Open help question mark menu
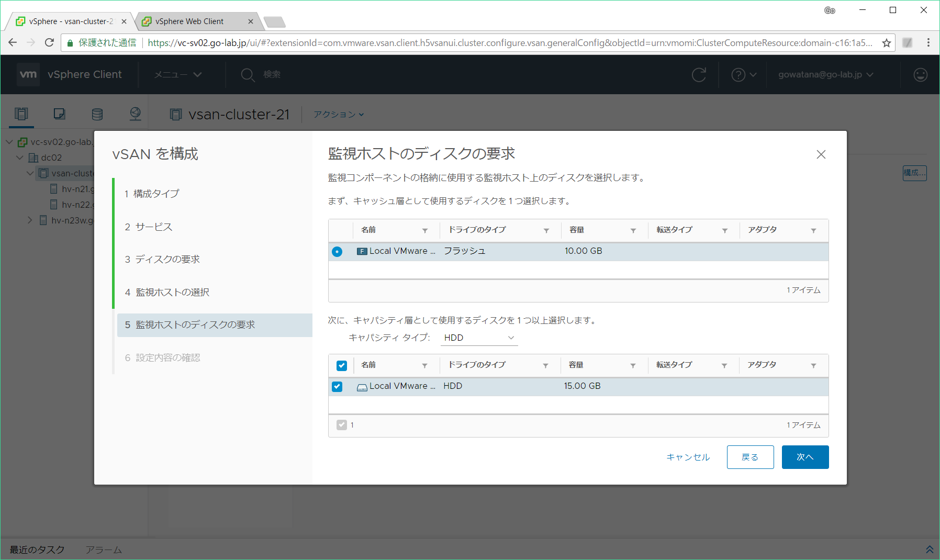 [744, 75]
